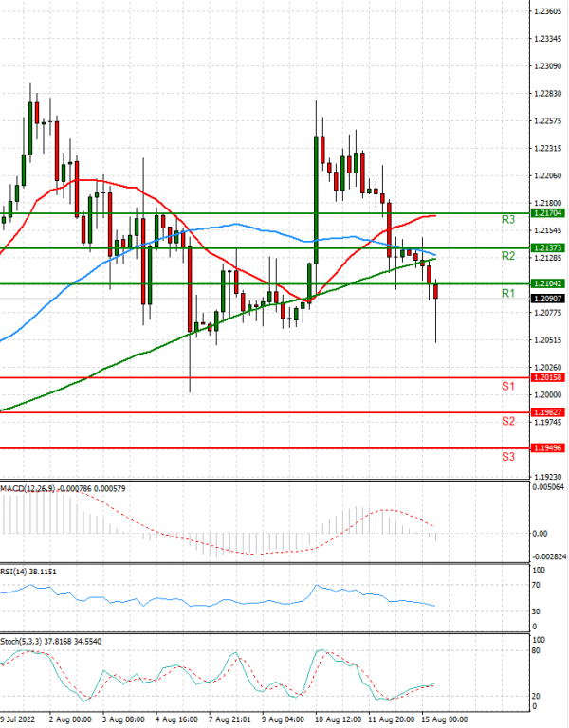Click the 1.23345 price axis value

coord(547,39)
